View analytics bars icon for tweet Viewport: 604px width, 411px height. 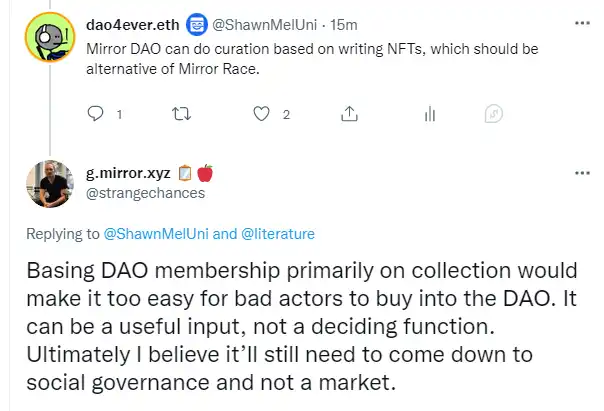[430, 114]
